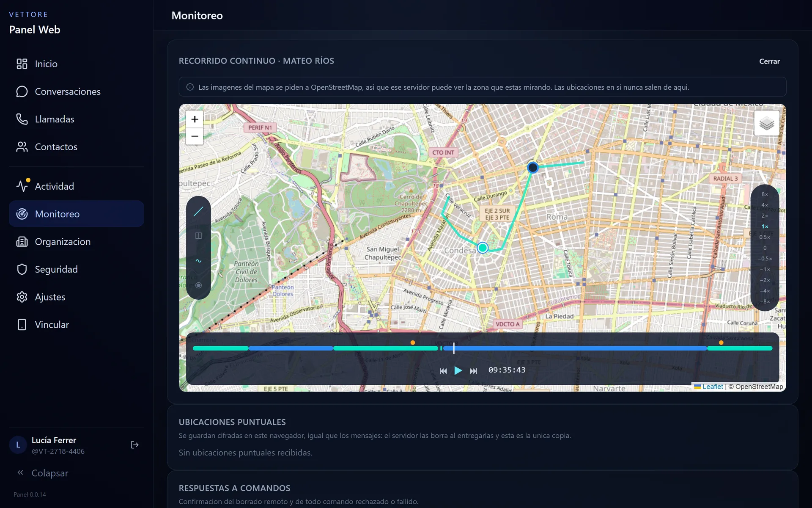This screenshot has height=508, width=812.
Task: Set playback speed to 0 (paused)
Action: pyautogui.click(x=765, y=248)
